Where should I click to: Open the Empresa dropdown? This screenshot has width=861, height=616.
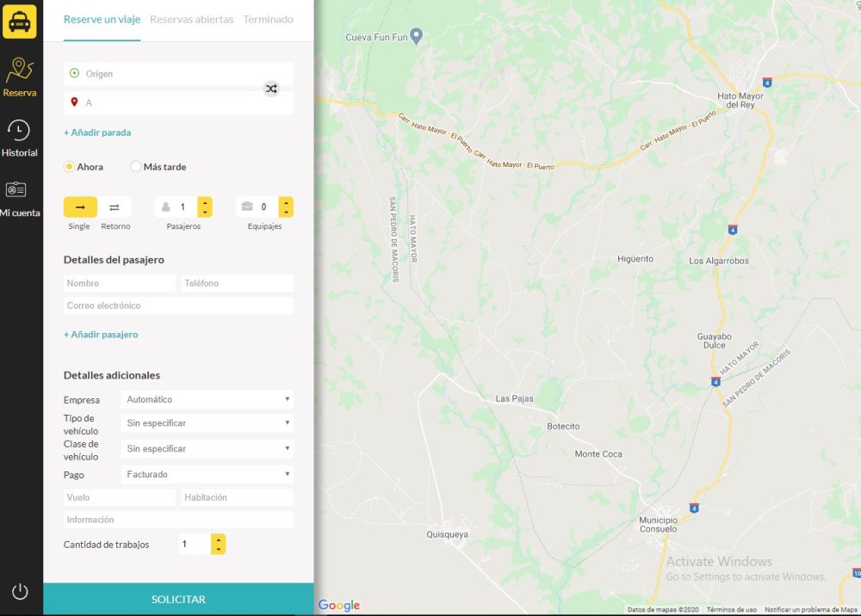coord(207,399)
